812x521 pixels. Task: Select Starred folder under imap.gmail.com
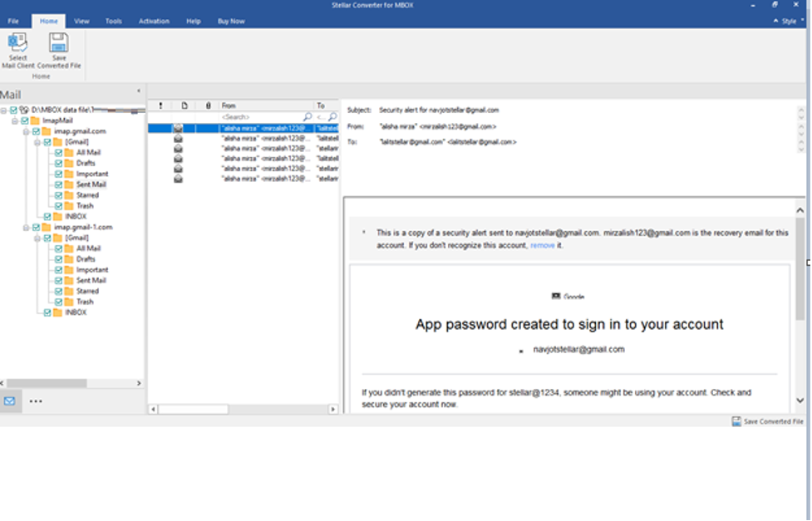click(x=87, y=195)
